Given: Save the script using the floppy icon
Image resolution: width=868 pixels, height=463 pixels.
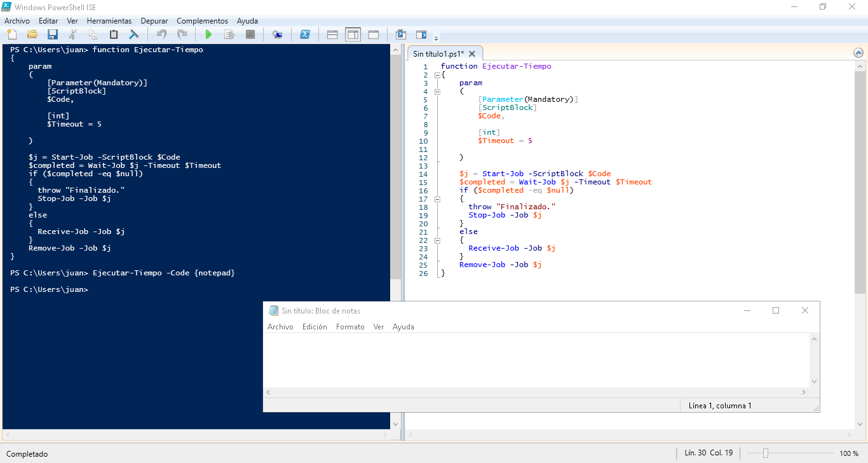Looking at the screenshot, I should pos(52,34).
